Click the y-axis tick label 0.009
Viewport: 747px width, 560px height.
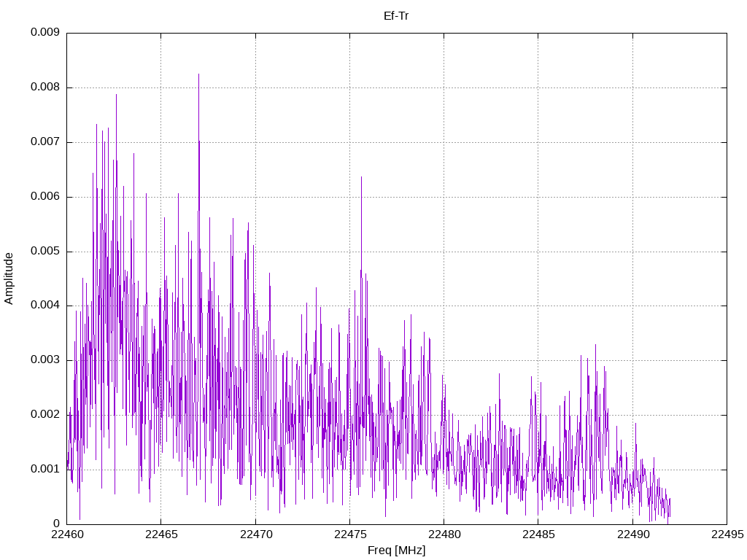pos(45,32)
